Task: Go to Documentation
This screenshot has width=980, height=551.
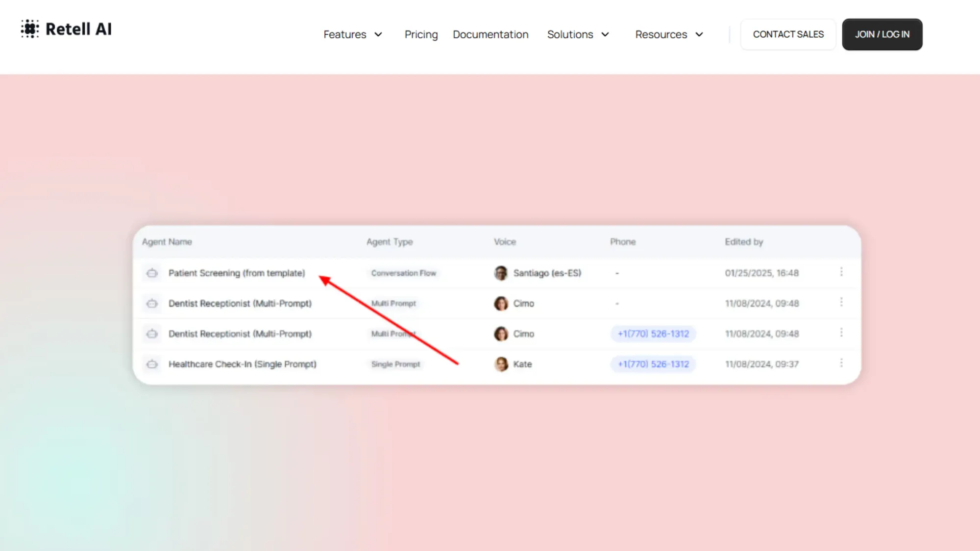Action: tap(490, 34)
